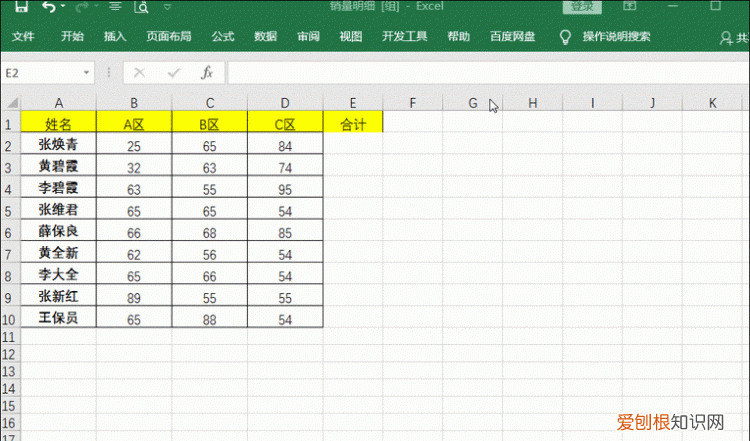The image size is (750, 441).
Task: Click the Undo arrow icon
Action: coord(48,6)
